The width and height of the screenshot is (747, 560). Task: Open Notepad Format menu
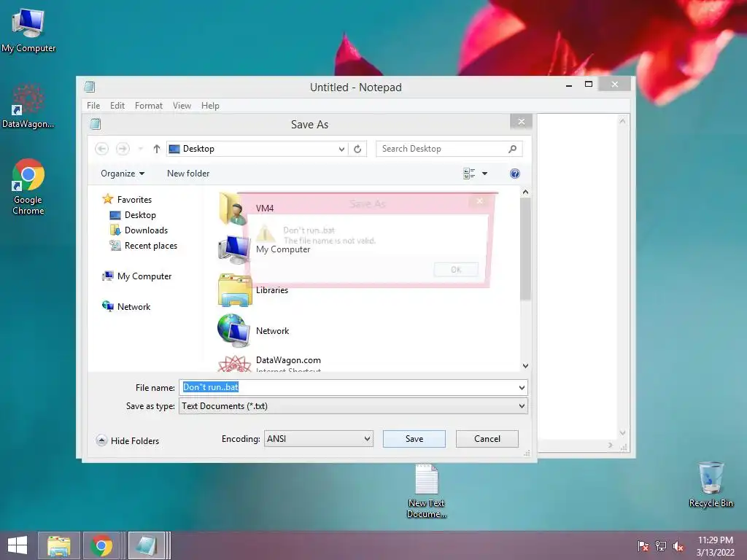pos(149,105)
